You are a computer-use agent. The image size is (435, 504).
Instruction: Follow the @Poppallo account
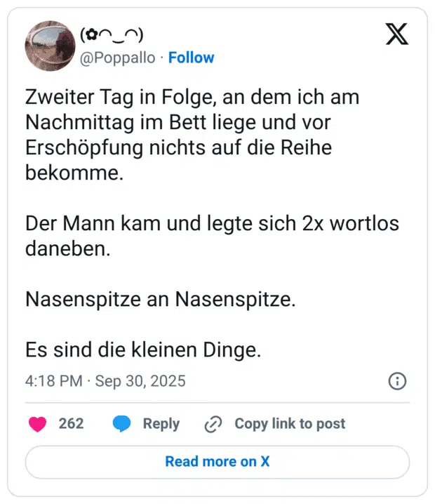pyautogui.click(x=192, y=58)
